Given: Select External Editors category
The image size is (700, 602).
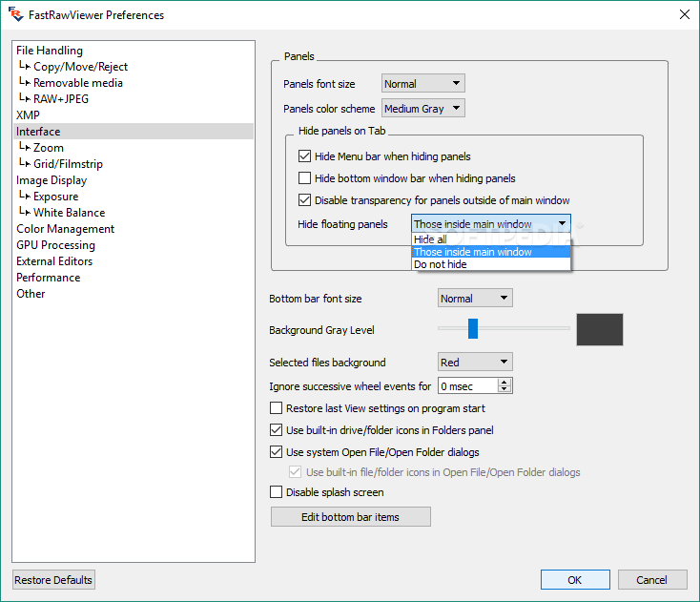Looking at the screenshot, I should pyautogui.click(x=134, y=261).
